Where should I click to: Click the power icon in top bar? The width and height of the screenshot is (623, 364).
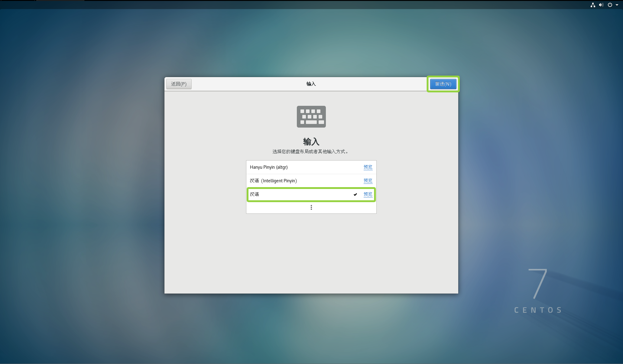click(610, 5)
